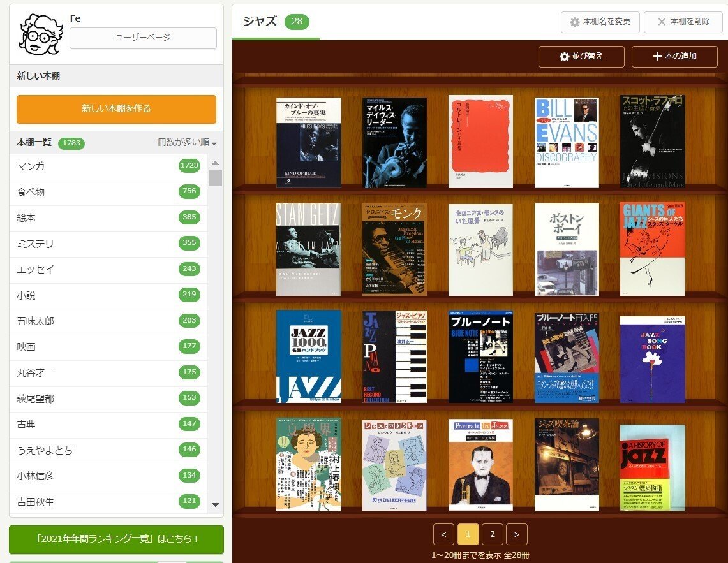Click the plus icon in 本の追加

tap(657, 56)
